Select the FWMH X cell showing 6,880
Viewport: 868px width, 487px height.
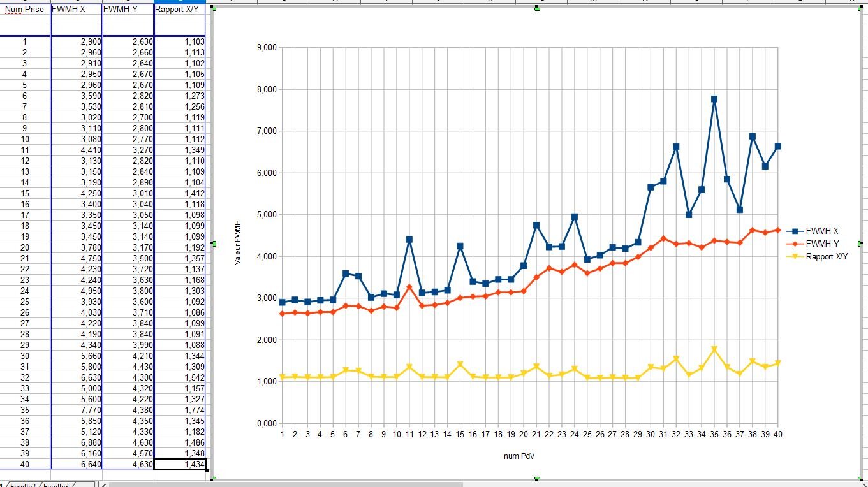click(x=77, y=442)
